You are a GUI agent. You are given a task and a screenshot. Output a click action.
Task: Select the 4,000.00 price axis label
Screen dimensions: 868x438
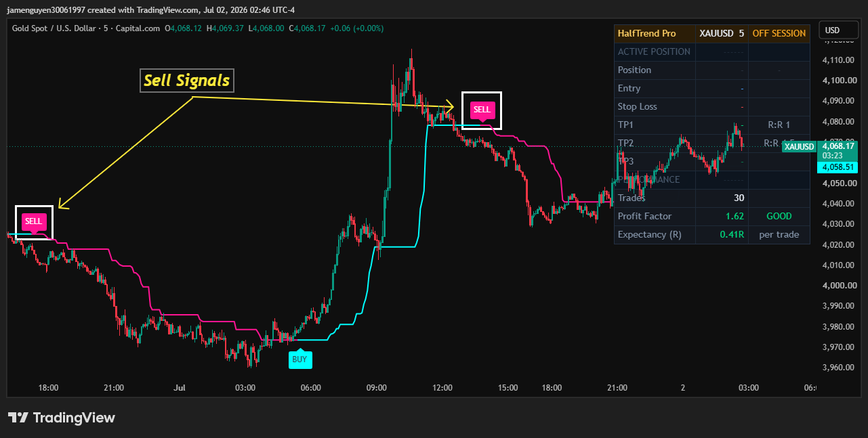840,286
